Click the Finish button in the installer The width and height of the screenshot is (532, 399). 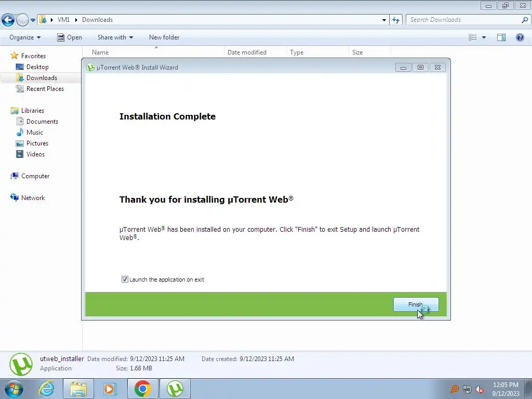point(416,304)
